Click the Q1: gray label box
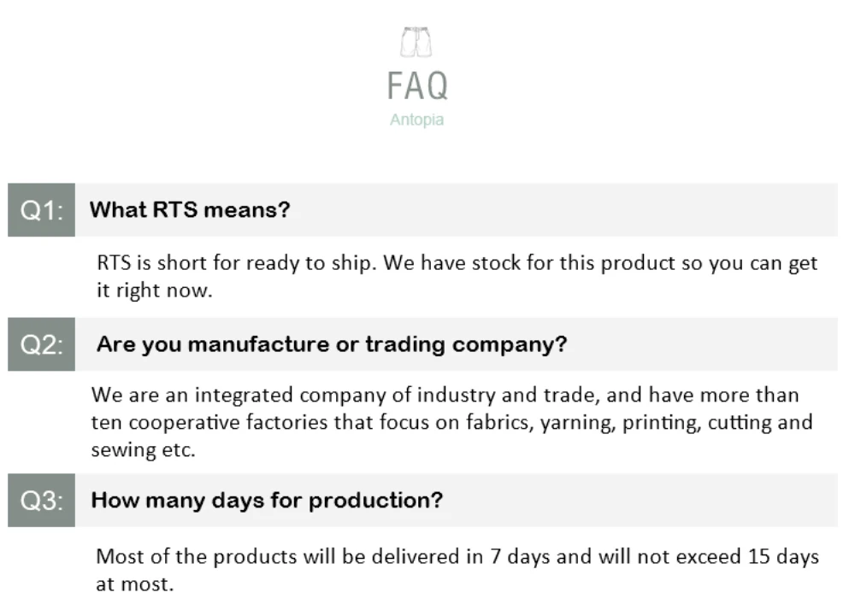The height and width of the screenshot is (616, 855). (x=41, y=210)
